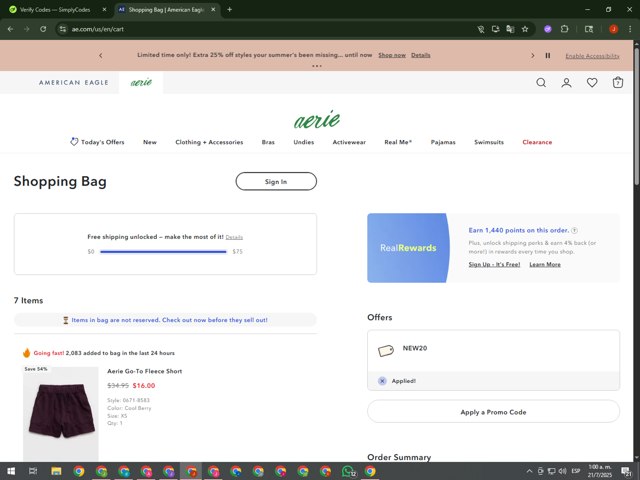Click the free shipping progress bar
Screen dimensions: 640x480
click(x=163, y=252)
